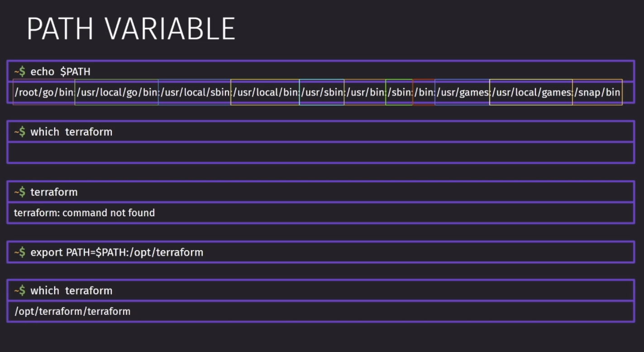Click the /snap/bin path segment
The height and width of the screenshot is (352, 644).
(597, 92)
